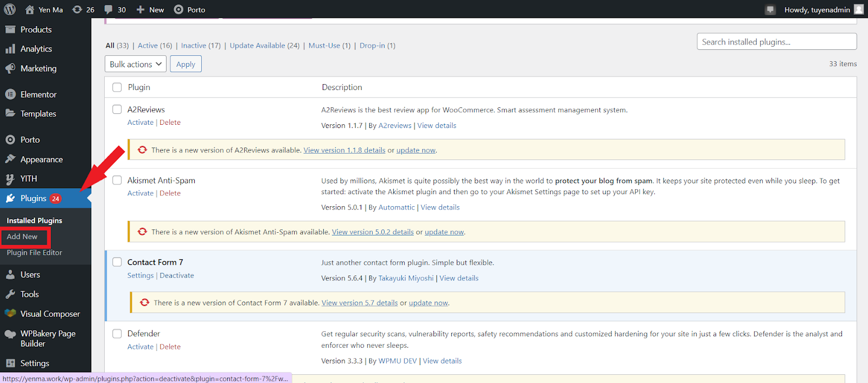Click the notification icon near Howdy

(x=770, y=9)
